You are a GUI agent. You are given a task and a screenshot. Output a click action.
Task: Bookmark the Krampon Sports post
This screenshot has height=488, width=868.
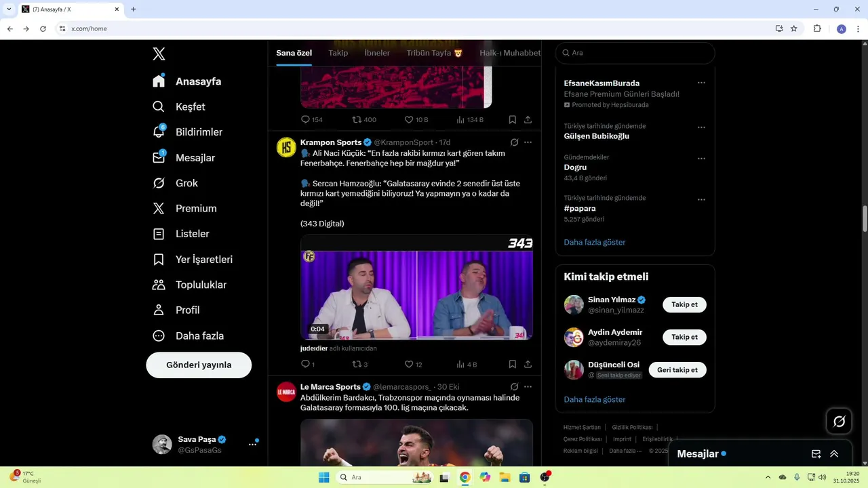coord(513,364)
